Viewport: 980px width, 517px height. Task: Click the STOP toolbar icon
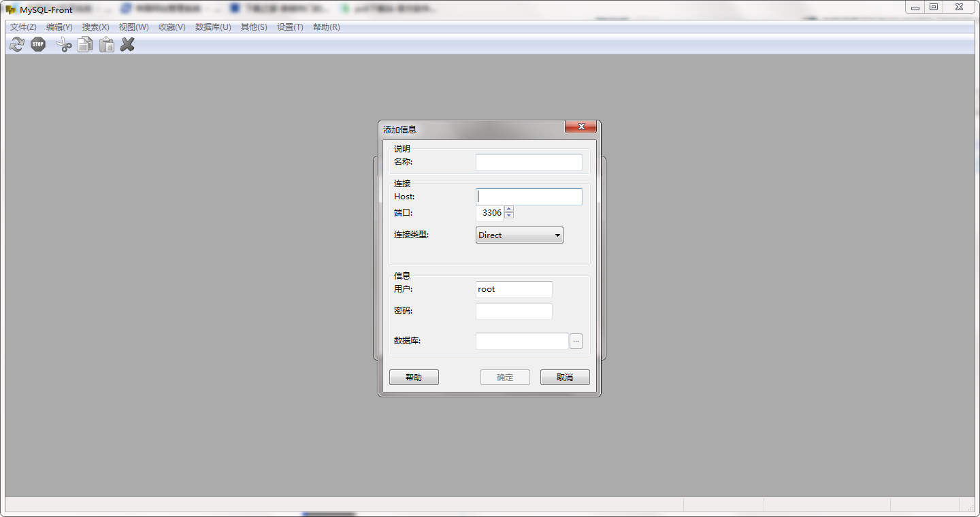pyautogui.click(x=38, y=45)
